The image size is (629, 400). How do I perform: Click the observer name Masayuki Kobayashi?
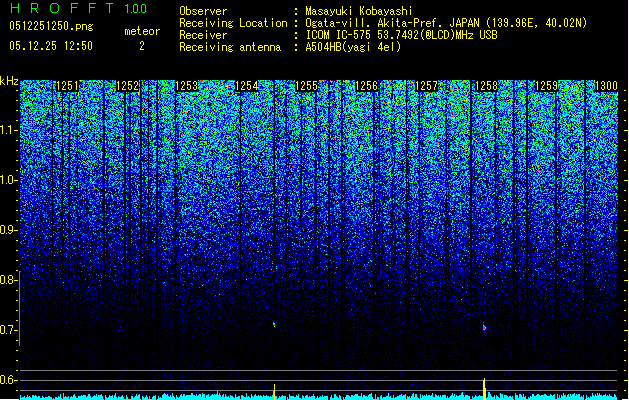pyautogui.click(x=359, y=11)
